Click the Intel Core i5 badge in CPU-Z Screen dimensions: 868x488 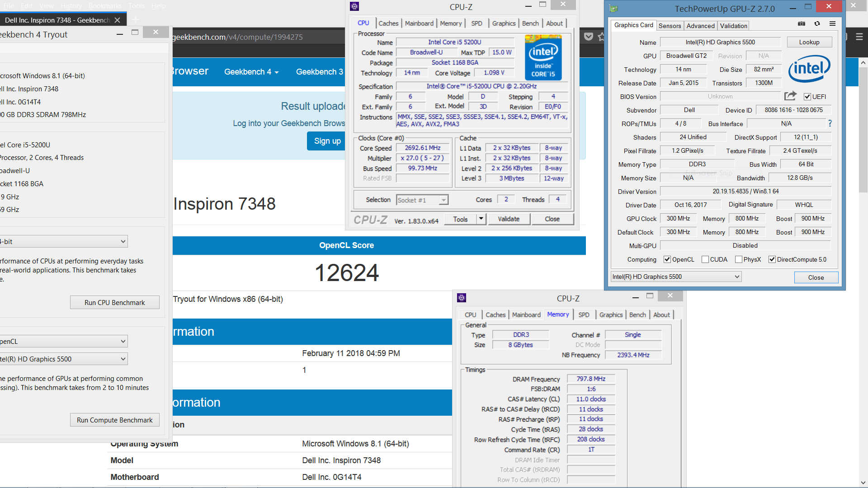[543, 58]
